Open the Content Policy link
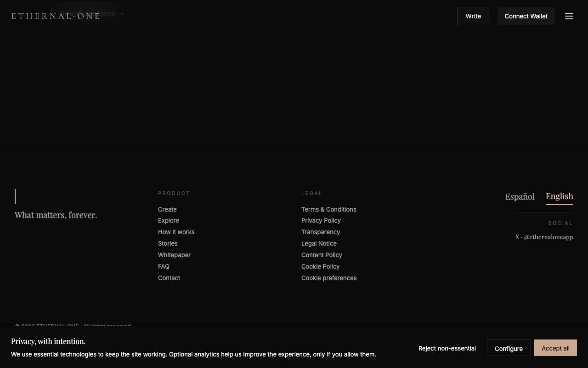 (322, 255)
